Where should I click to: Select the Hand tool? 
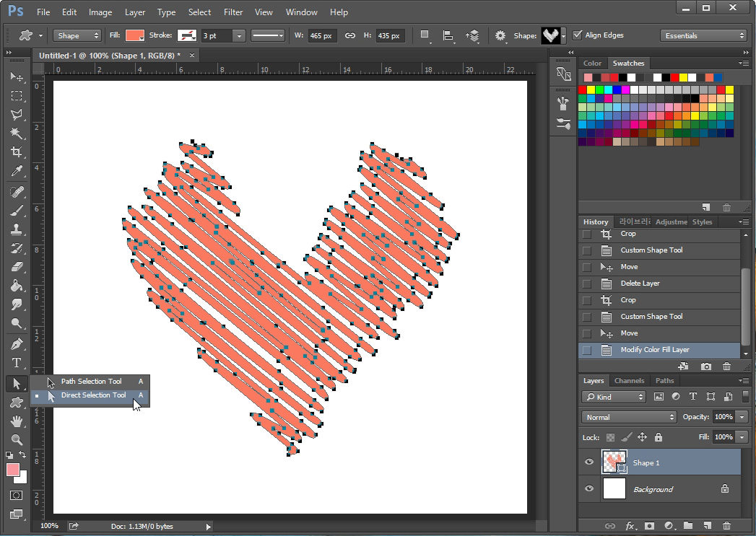17,421
